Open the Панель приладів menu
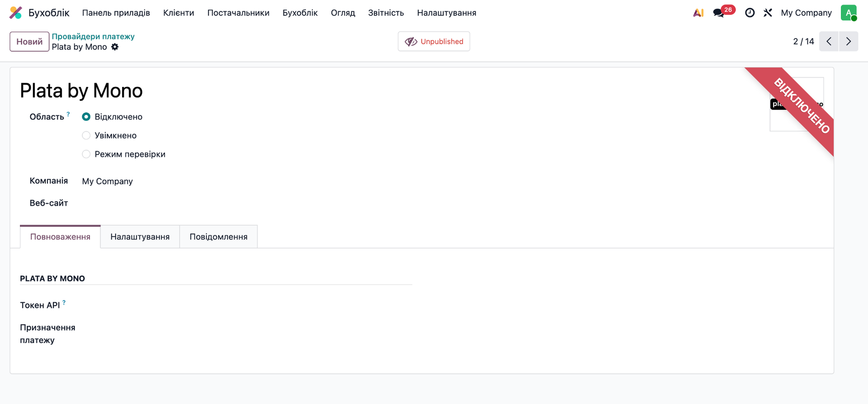This screenshot has height=404, width=868. (x=116, y=13)
